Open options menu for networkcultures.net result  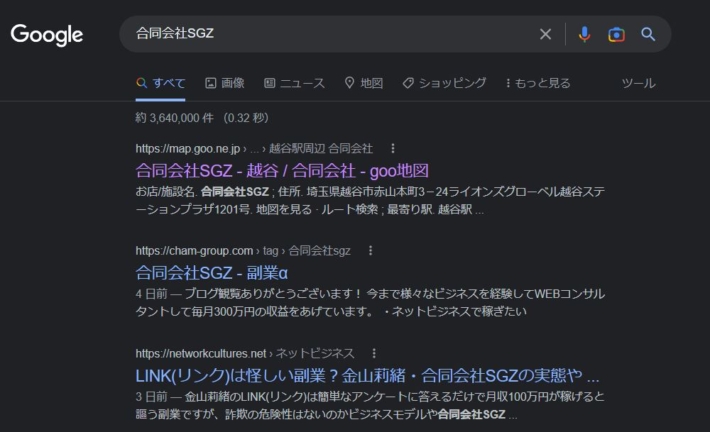(374, 353)
